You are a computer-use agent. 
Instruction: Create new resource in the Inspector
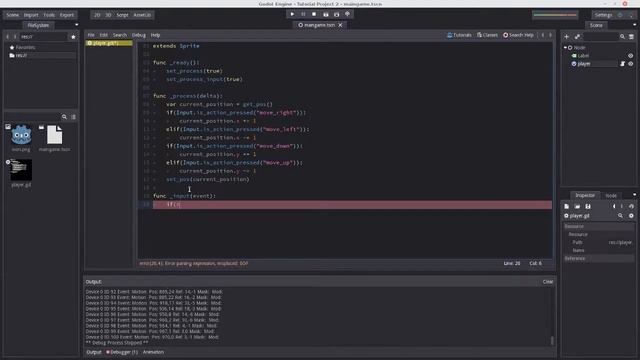pyautogui.click(x=567, y=207)
